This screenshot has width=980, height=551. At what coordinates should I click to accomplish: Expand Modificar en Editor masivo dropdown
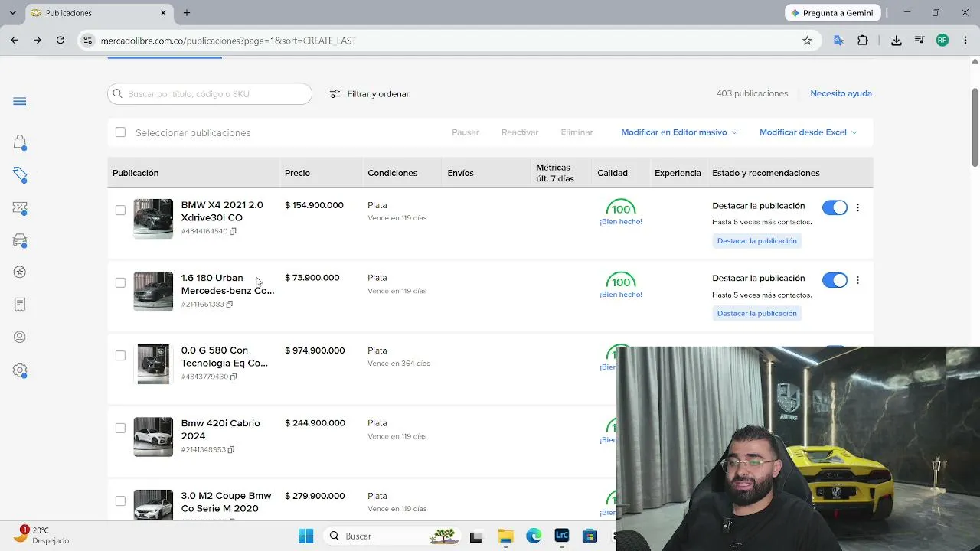pos(679,132)
